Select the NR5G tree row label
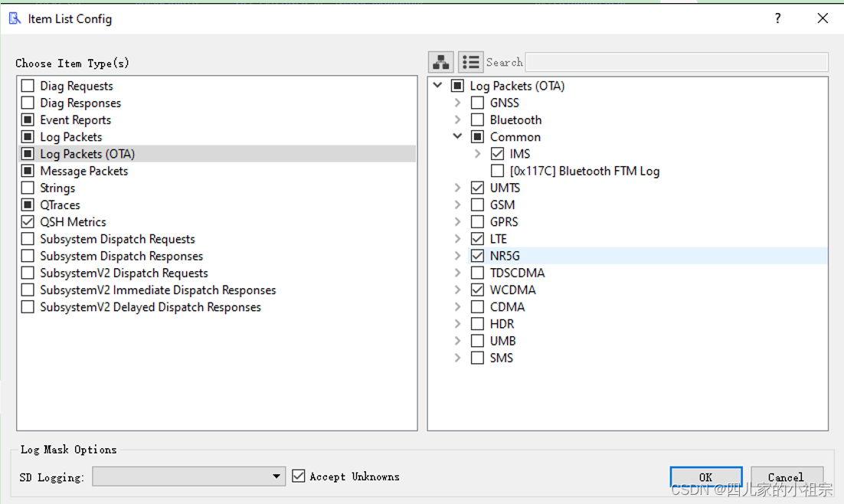Screen dimensions: 844x504 pyautogui.click(x=505, y=256)
